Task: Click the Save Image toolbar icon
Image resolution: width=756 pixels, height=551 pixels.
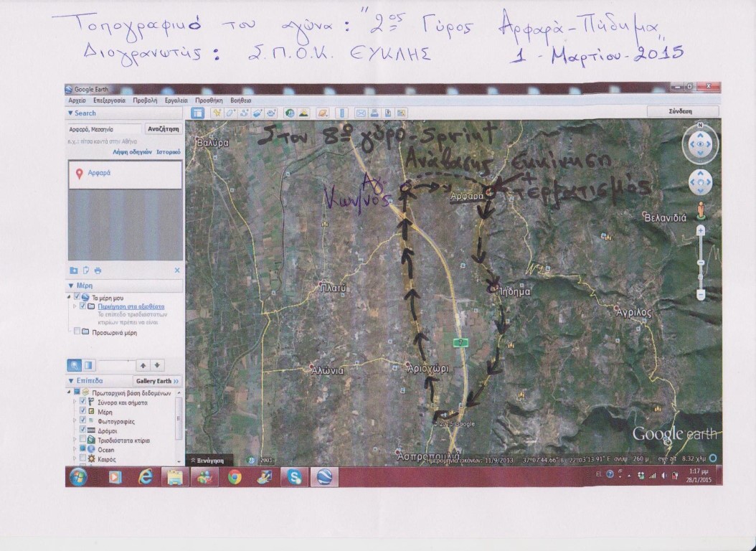Action: (387, 113)
